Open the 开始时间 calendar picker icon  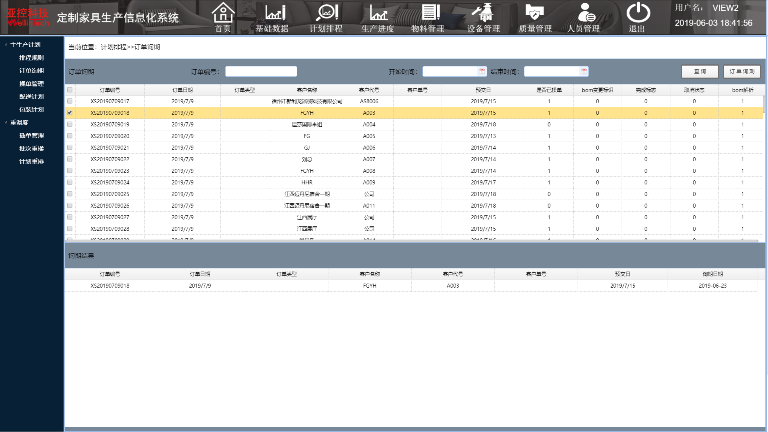tap(482, 71)
